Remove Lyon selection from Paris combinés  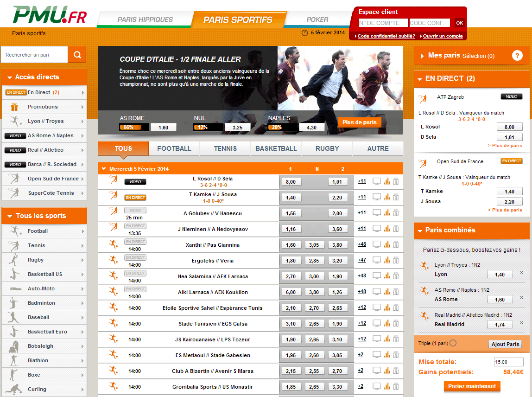(521, 272)
